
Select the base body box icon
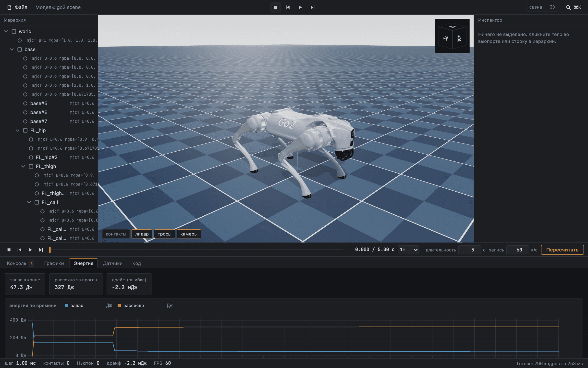coord(20,50)
